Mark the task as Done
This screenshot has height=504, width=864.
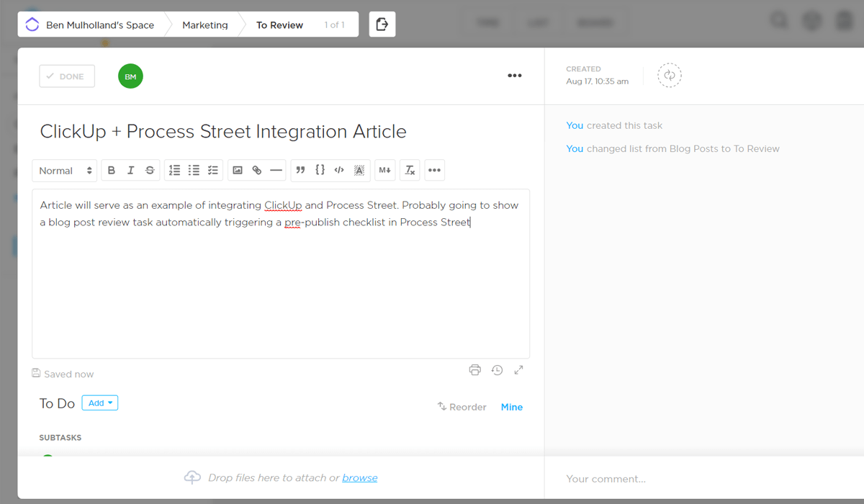(x=67, y=76)
